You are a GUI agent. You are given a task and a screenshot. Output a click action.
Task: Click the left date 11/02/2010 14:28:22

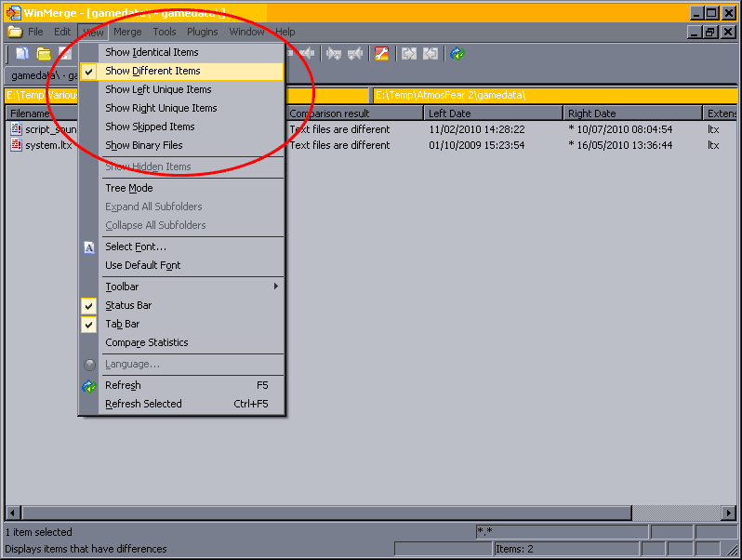coord(476,129)
